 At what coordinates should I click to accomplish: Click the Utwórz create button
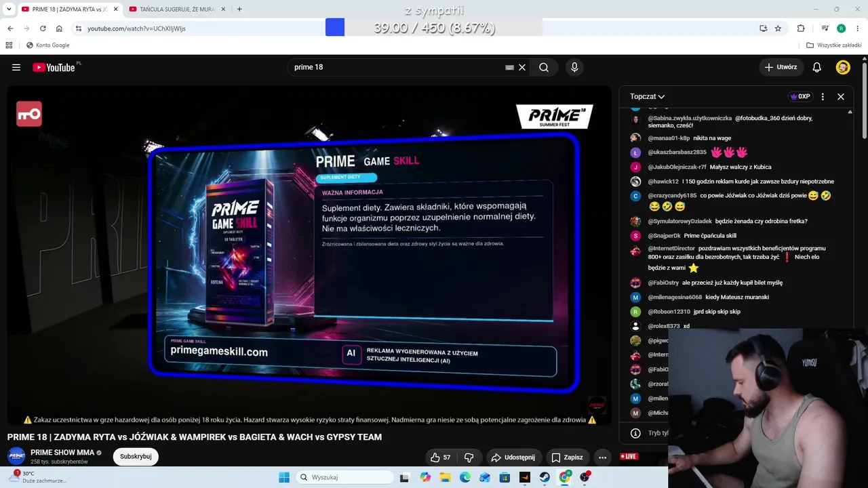click(x=781, y=67)
